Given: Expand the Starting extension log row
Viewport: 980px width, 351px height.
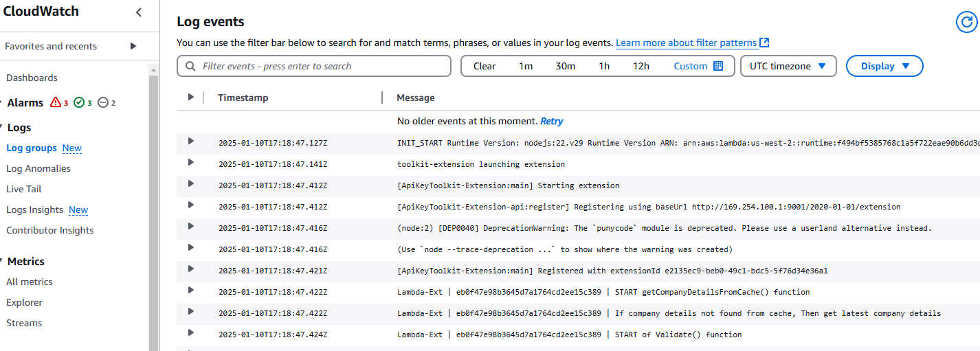Looking at the screenshot, I should point(191,184).
